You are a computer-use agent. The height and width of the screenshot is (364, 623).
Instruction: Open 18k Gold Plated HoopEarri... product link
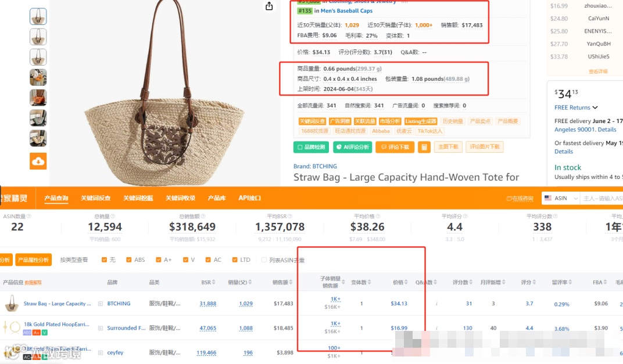(56, 325)
